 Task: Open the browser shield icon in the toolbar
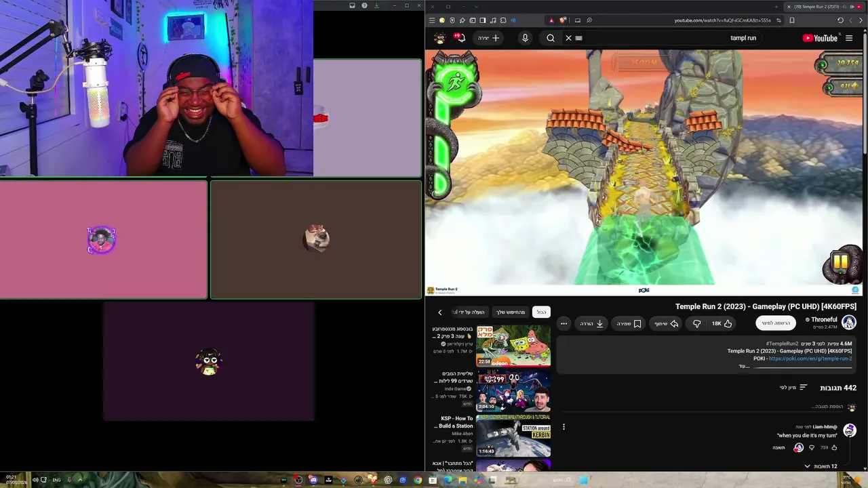pyautogui.click(x=452, y=20)
